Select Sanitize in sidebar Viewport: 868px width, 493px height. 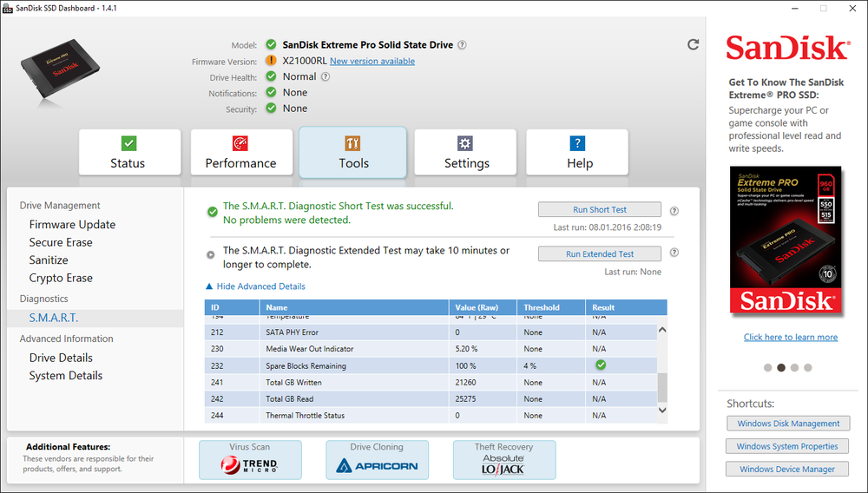[49, 260]
